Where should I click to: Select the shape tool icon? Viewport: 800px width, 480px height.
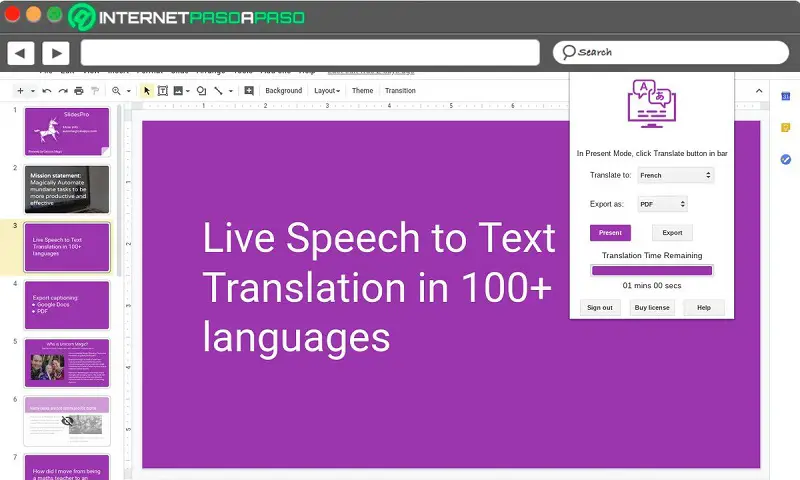[202, 91]
